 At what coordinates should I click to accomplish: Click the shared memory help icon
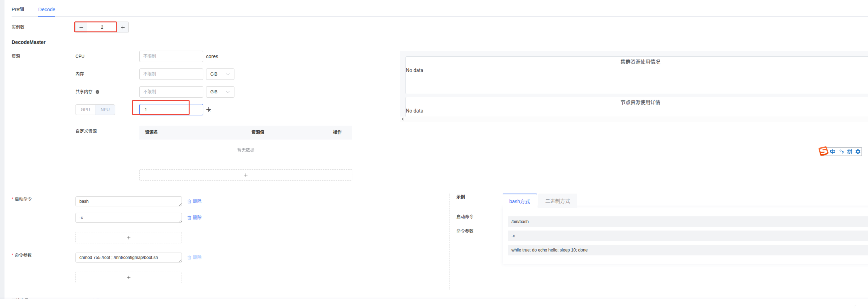pyautogui.click(x=97, y=92)
